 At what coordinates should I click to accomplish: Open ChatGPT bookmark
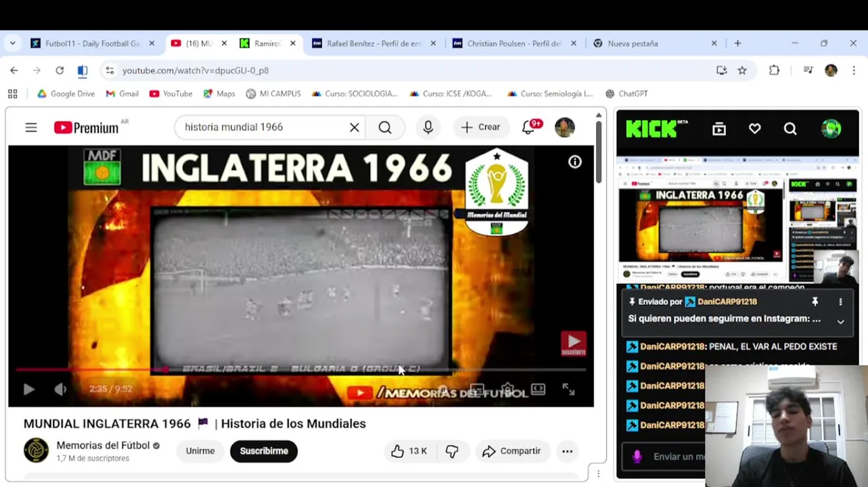point(626,94)
